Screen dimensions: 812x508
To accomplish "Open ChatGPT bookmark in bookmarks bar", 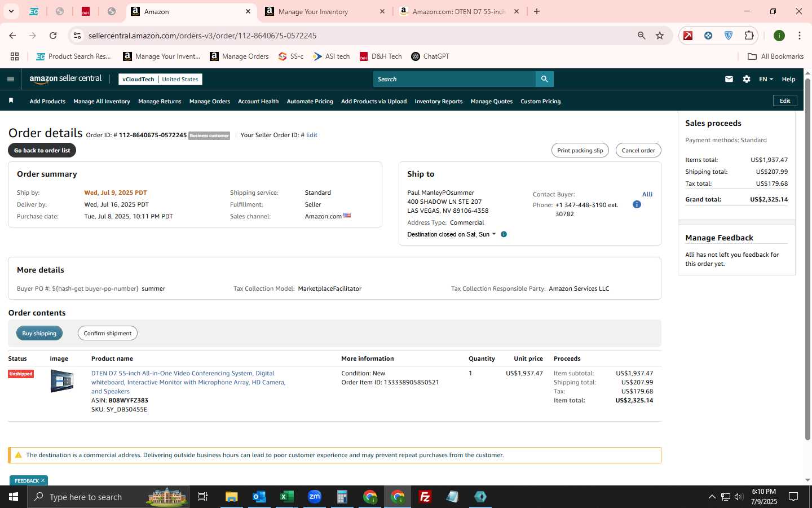I will [430, 56].
